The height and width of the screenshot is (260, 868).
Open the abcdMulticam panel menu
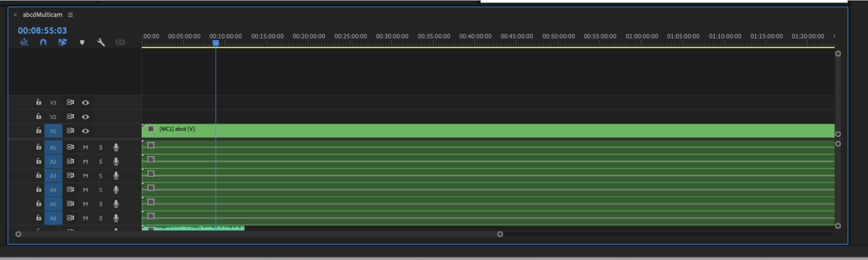(70, 15)
